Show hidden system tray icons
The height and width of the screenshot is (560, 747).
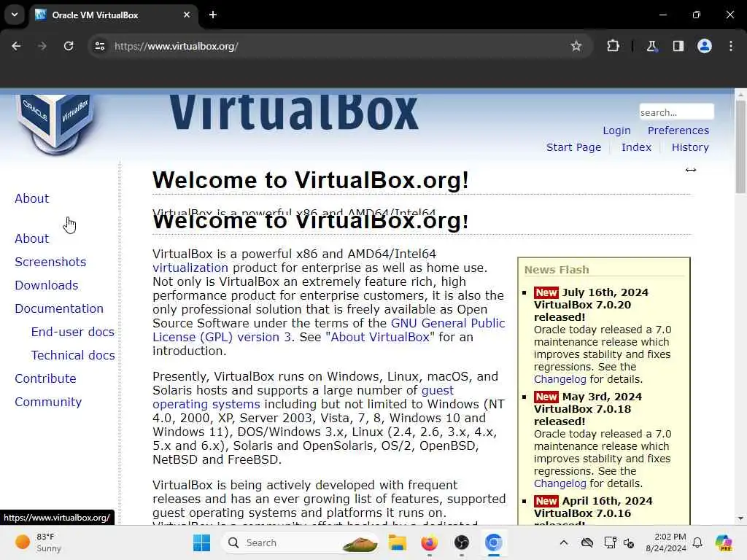564,542
